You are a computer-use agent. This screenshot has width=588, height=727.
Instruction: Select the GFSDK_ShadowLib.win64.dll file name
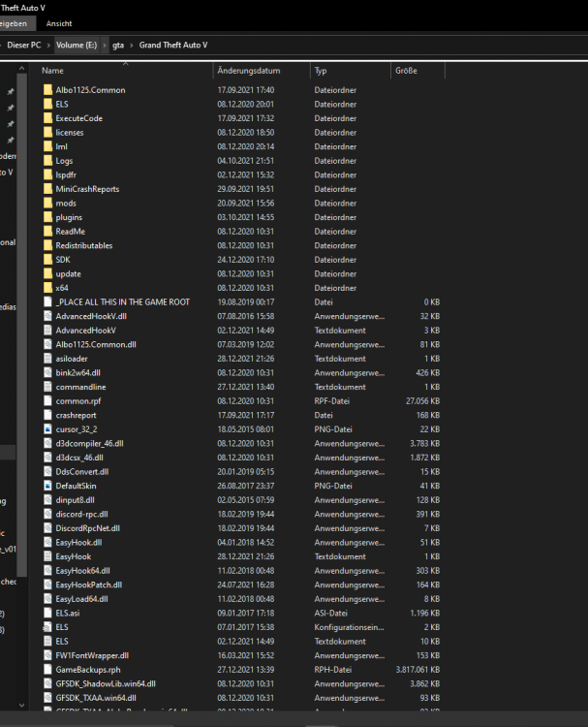click(106, 684)
